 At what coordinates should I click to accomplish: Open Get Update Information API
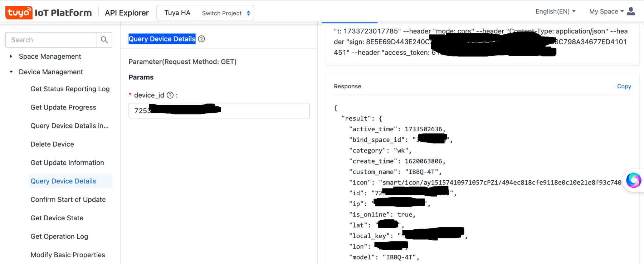[67, 162]
